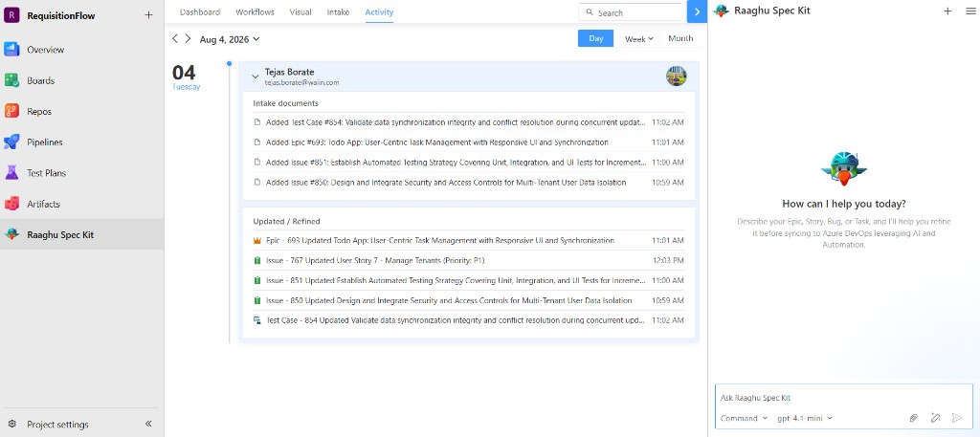The image size is (980, 437).
Task: Click test case icon of Test Case 854
Action: pos(256,319)
